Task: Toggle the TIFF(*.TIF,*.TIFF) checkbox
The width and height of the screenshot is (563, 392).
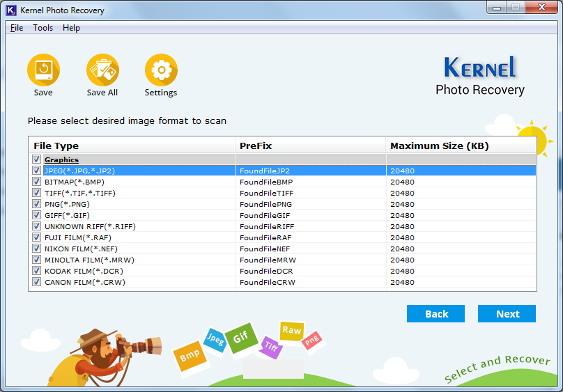Action: [36, 193]
